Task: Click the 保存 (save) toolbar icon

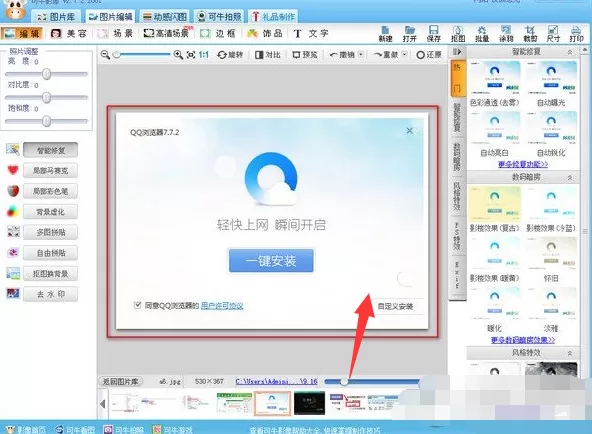Action: 433,34
